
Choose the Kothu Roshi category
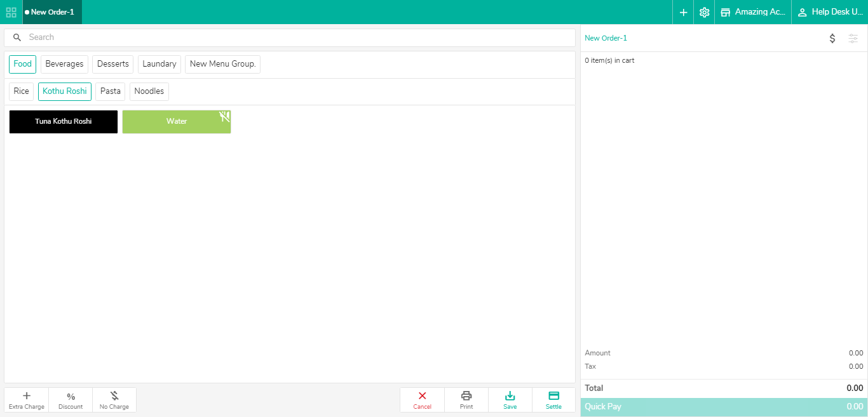click(x=65, y=91)
